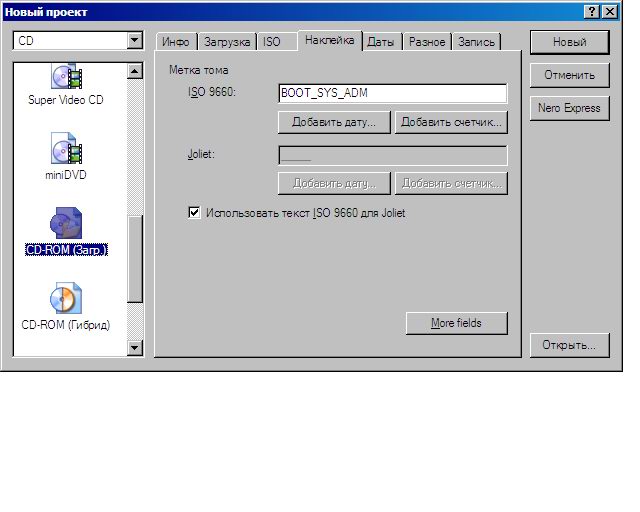Select the Запись tab

pos(476,42)
